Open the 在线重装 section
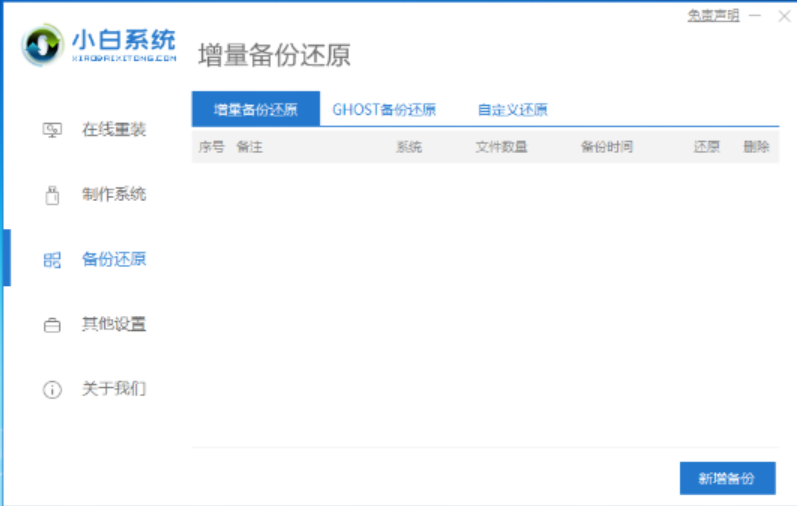This screenshot has width=797, height=506. [x=114, y=130]
